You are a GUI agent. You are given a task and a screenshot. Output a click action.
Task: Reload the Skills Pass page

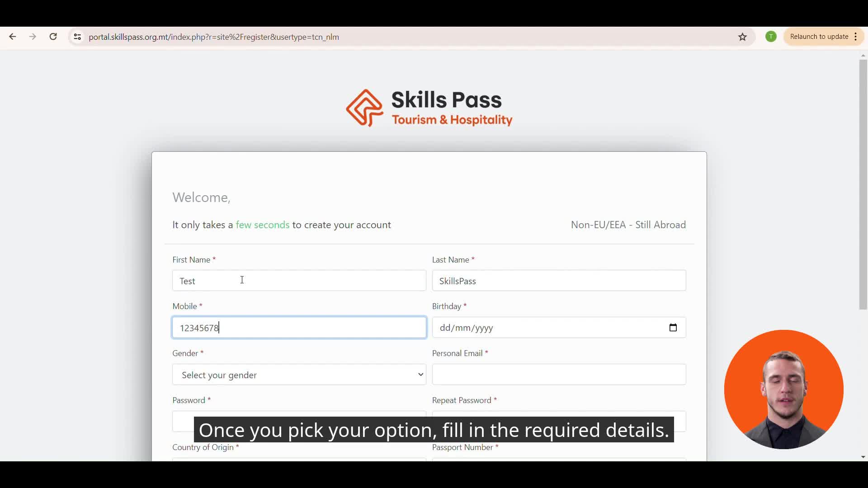[x=53, y=37]
